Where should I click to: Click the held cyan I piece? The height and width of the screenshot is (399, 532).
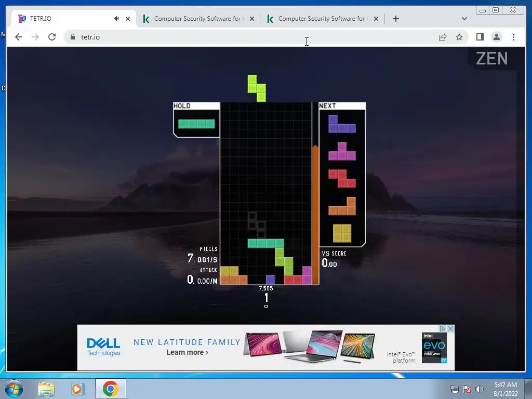[196, 124]
